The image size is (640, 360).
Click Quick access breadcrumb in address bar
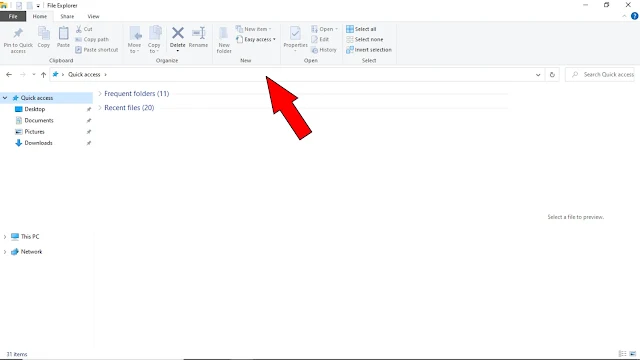click(84, 75)
